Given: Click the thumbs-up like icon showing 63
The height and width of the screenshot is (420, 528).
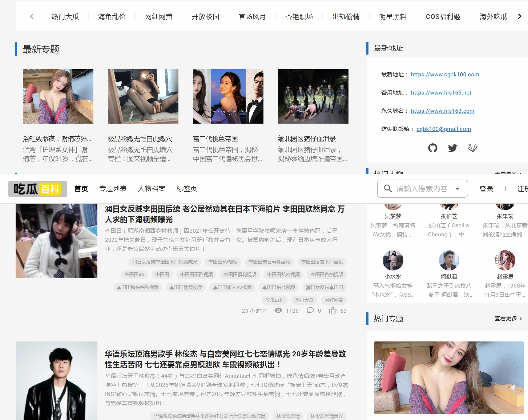Looking at the screenshot, I should [x=332, y=311].
